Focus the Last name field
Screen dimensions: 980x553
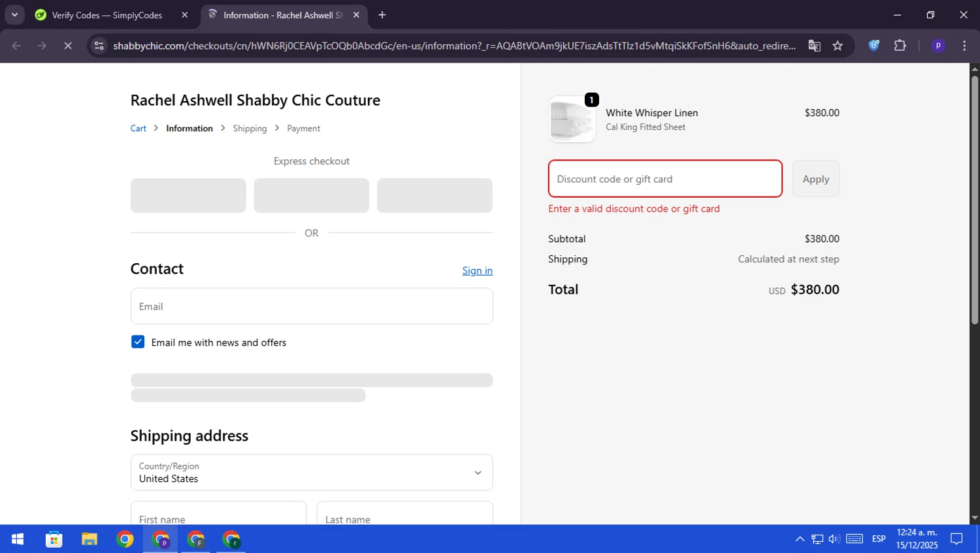tap(405, 513)
